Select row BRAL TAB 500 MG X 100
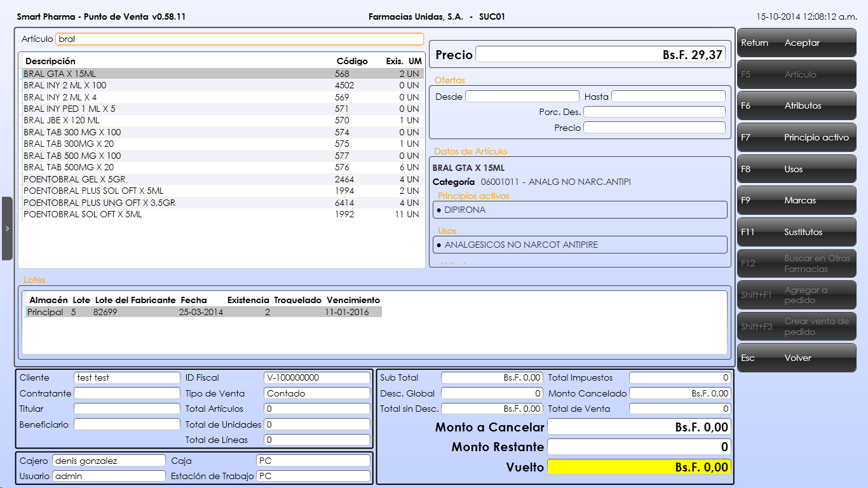This screenshot has width=868, height=488. (222, 156)
